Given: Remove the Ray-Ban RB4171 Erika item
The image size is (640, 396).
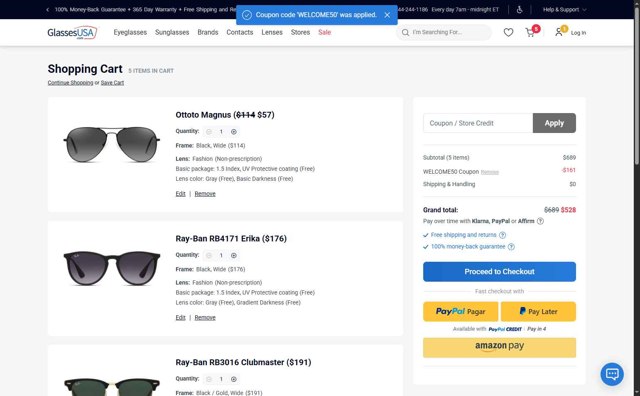Looking at the screenshot, I should coord(205,317).
